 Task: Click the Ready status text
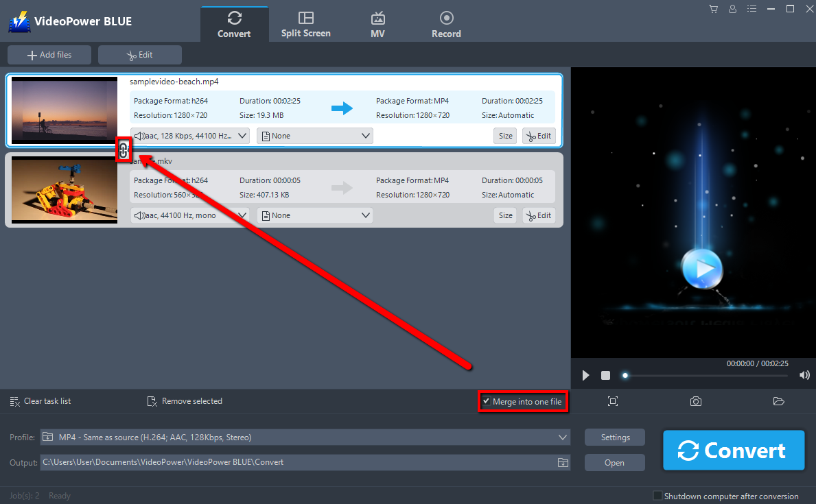[x=59, y=496]
